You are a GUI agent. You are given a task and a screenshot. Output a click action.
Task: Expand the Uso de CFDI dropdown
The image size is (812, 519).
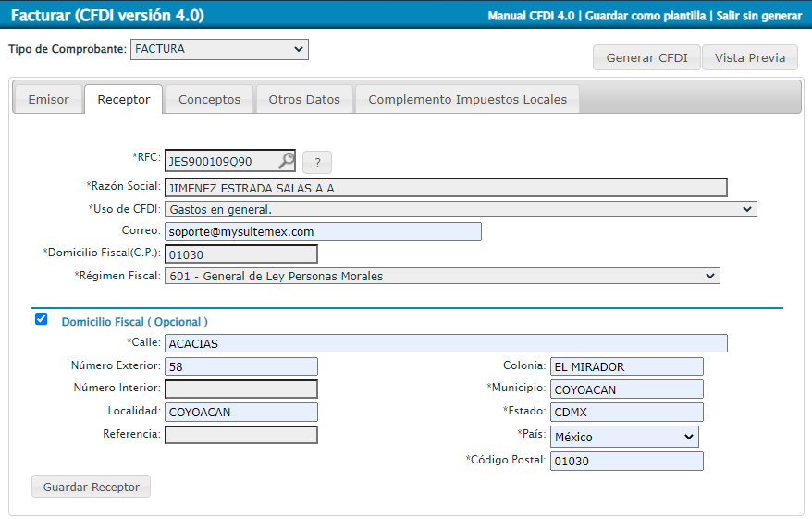[461, 209]
